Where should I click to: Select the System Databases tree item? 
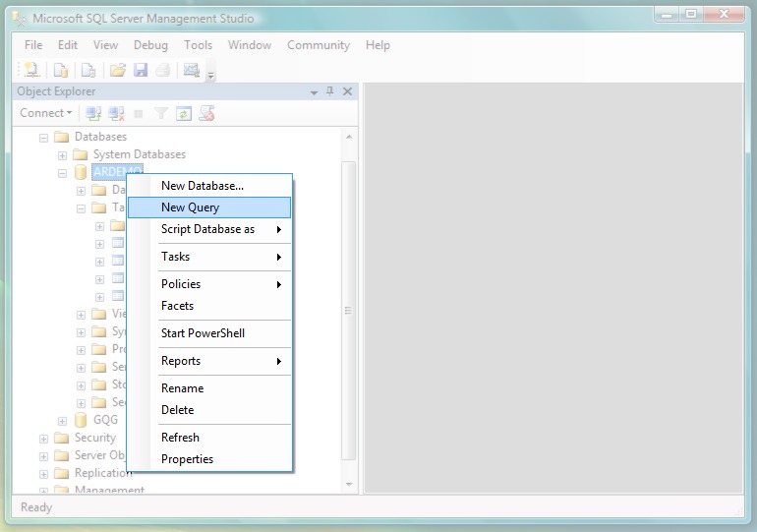click(139, 154)
